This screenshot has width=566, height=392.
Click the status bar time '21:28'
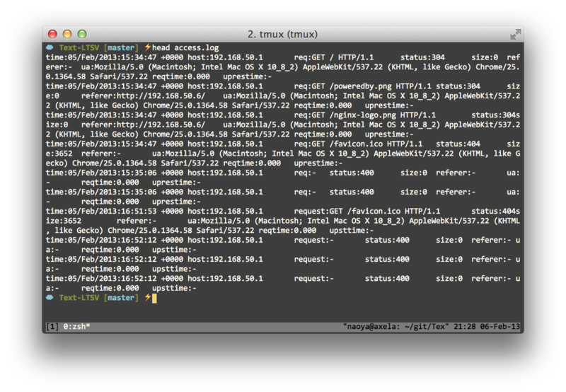pos(465,327)
